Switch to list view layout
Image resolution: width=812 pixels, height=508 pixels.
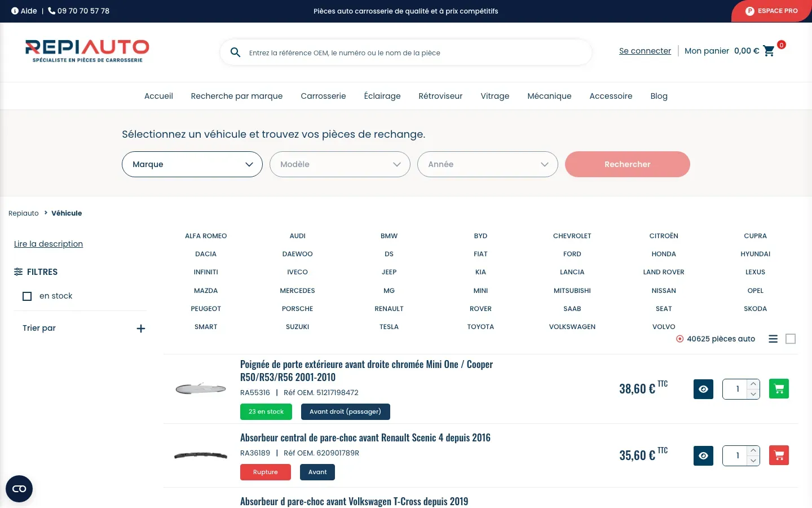pos(773,339)
